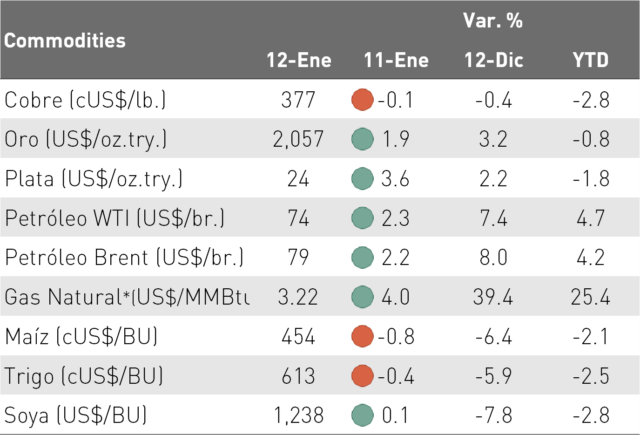640x435 pixels.
Task: Click the green dot in Gas Natural row
Action: click(x=362, y=297)
